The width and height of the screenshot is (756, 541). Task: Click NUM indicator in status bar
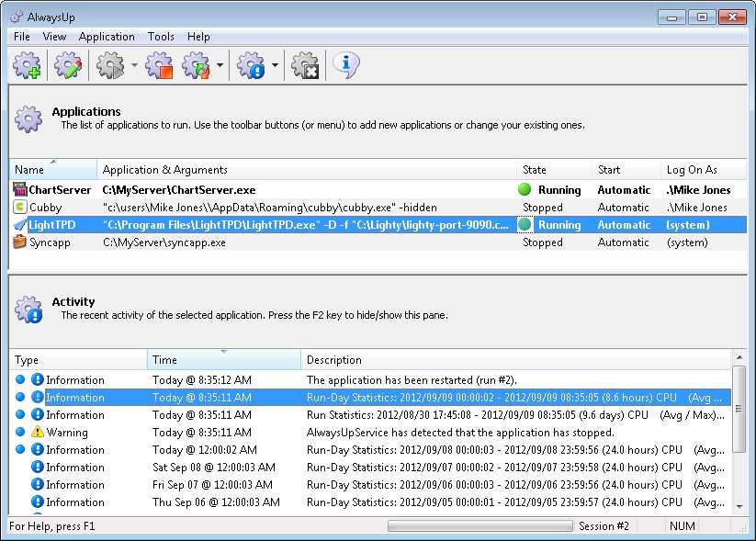point(683,526)
